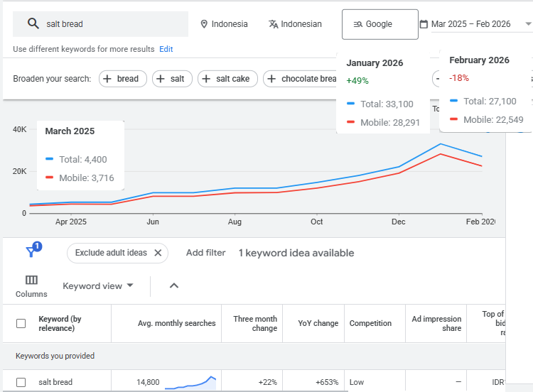The width and height of the screenshot is (533, 392).
Task: Click the Indonesia location pin icon
Action: point(205,24)
